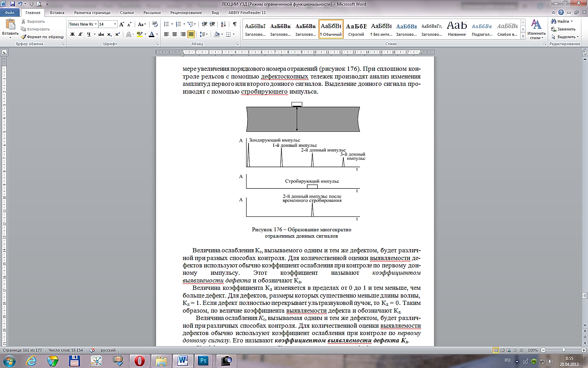588x368 pixels.
Task: Switch to the ABBYY FineReader 11 tab
Action: point(247,13)
